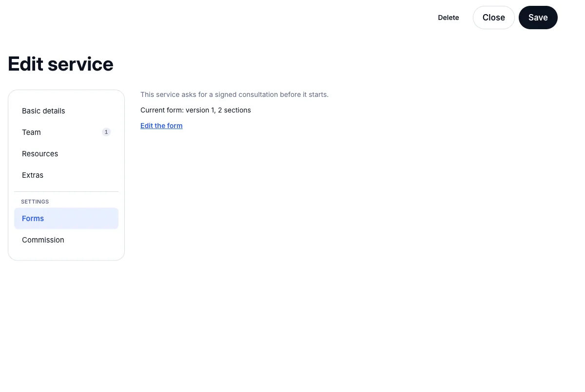Click the "Edit service" heading
585x392 pixels.
60,64
